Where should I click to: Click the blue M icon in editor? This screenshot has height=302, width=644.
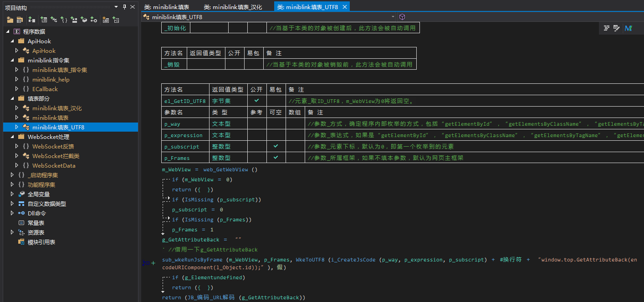tap(629, 28)
